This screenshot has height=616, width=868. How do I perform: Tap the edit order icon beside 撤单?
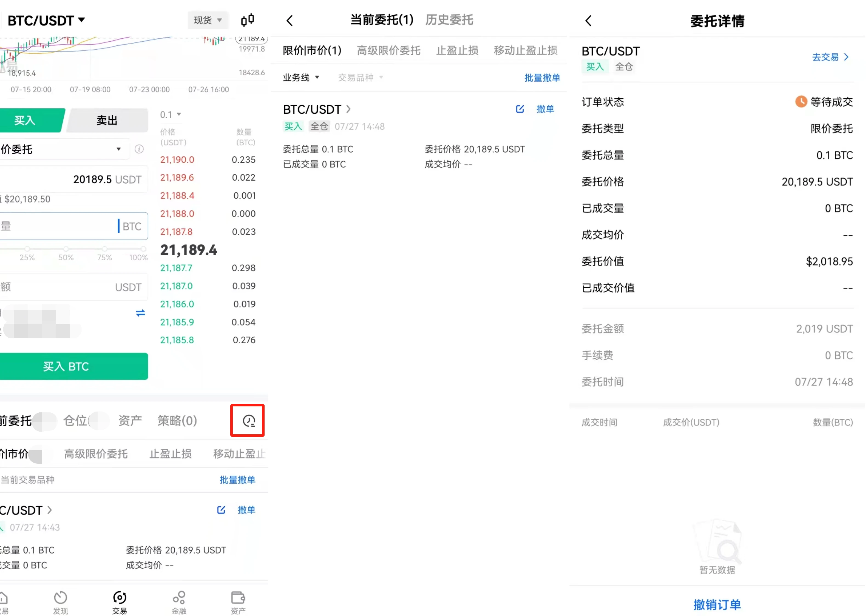pos(520,109)
